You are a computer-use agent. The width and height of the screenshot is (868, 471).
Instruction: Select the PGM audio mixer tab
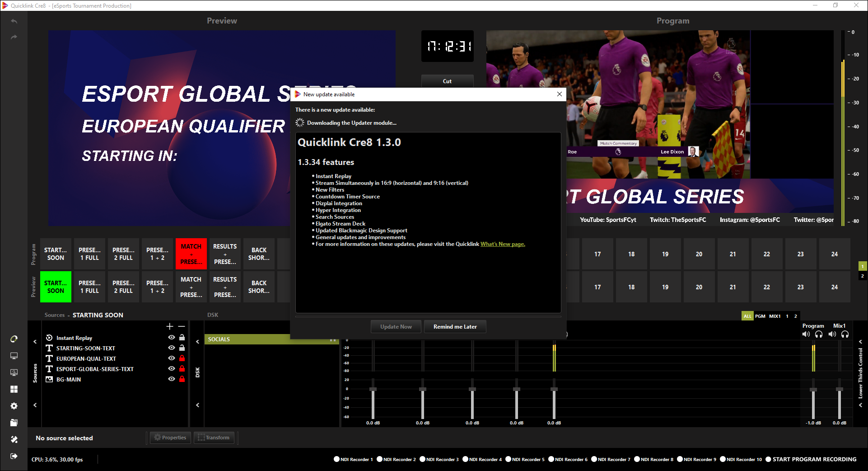pos(760,316)
